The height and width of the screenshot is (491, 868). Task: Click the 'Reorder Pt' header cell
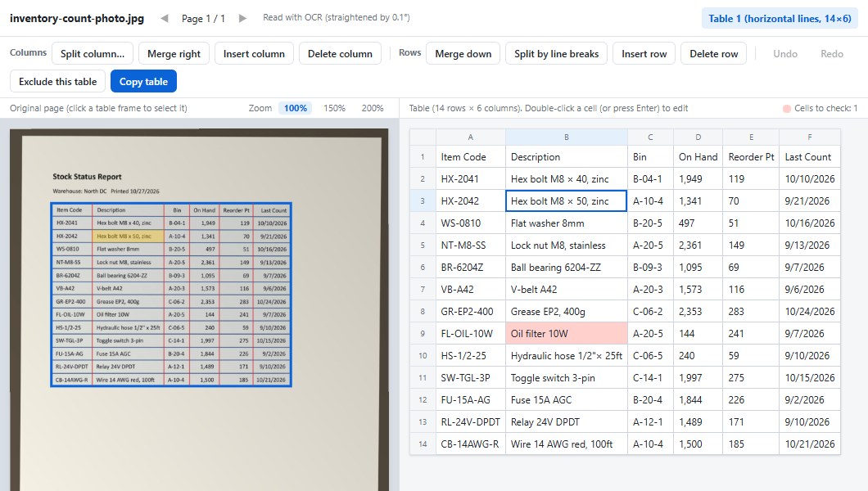point(751,156)
